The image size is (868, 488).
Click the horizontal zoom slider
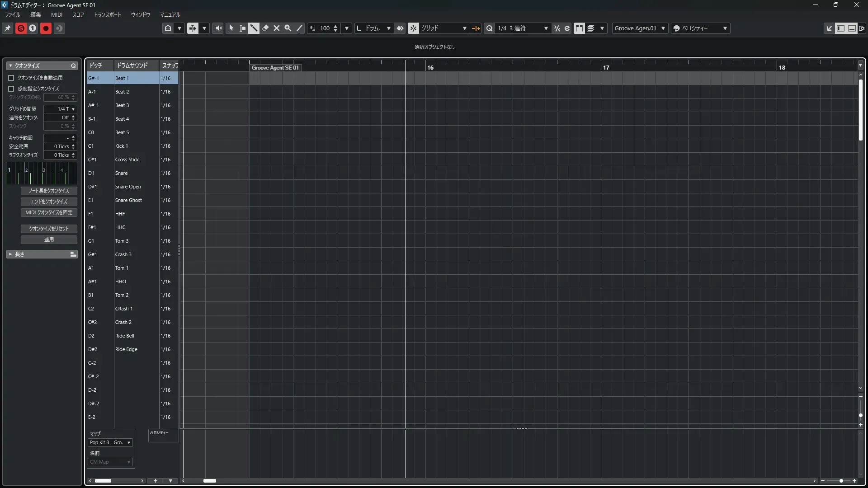point(840,481)
